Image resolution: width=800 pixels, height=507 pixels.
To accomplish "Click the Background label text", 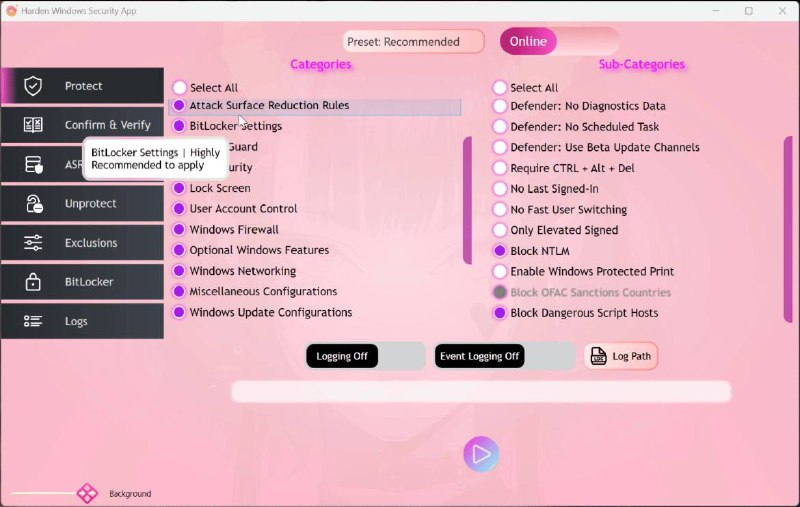I will [x=130, y=494].
